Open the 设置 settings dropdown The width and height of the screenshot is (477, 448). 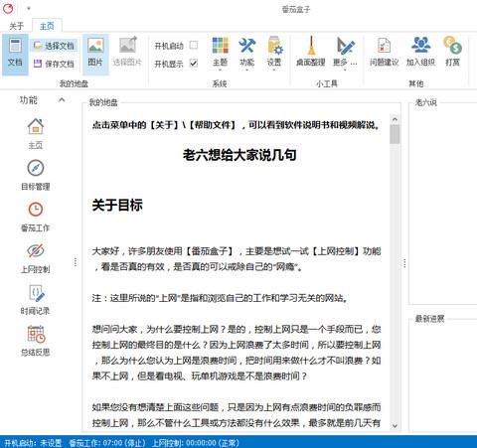pyautogui.click(x=274, y=53)
